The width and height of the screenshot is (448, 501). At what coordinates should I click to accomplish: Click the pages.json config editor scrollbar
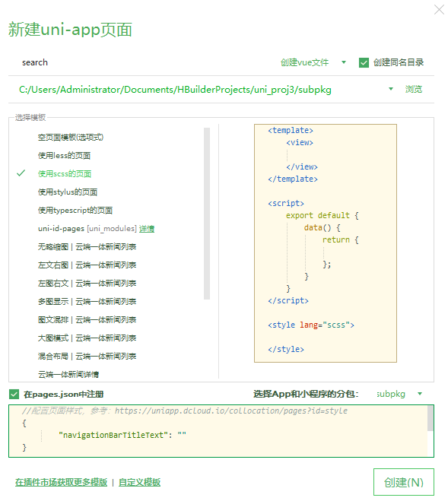[x=430, y=418]
